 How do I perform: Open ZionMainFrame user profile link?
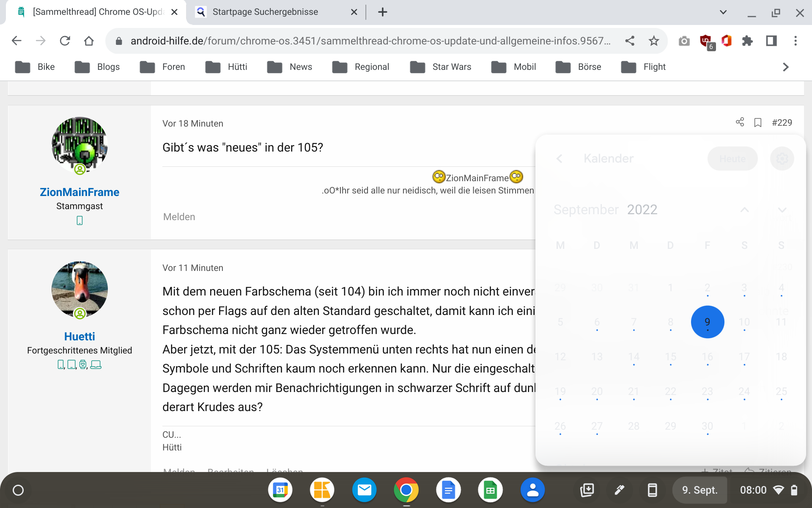[80, 192]
